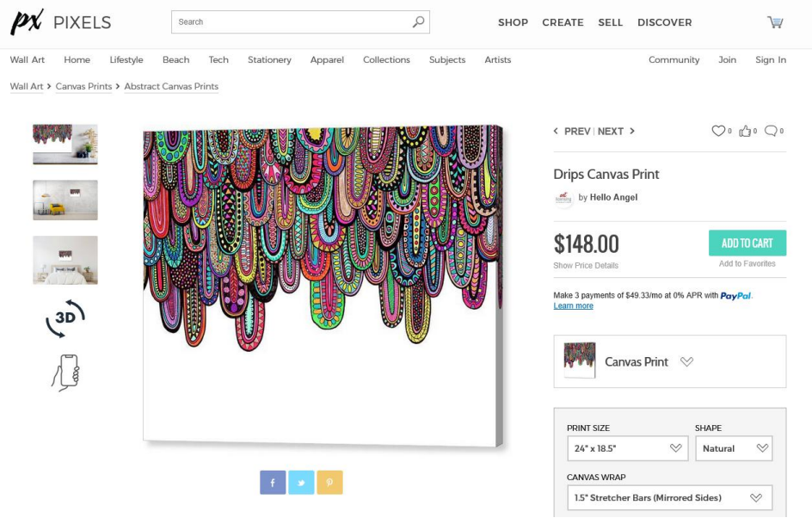The image size is (812, 530).
Task: Open the Print Size dropdown
Action: click(x=628, y=448)
